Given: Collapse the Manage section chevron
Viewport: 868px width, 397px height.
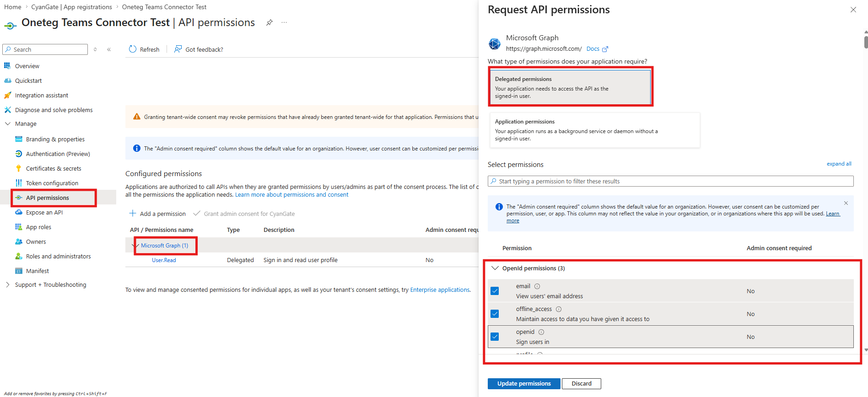Looking at the screenshot, I should click(7, 123).
